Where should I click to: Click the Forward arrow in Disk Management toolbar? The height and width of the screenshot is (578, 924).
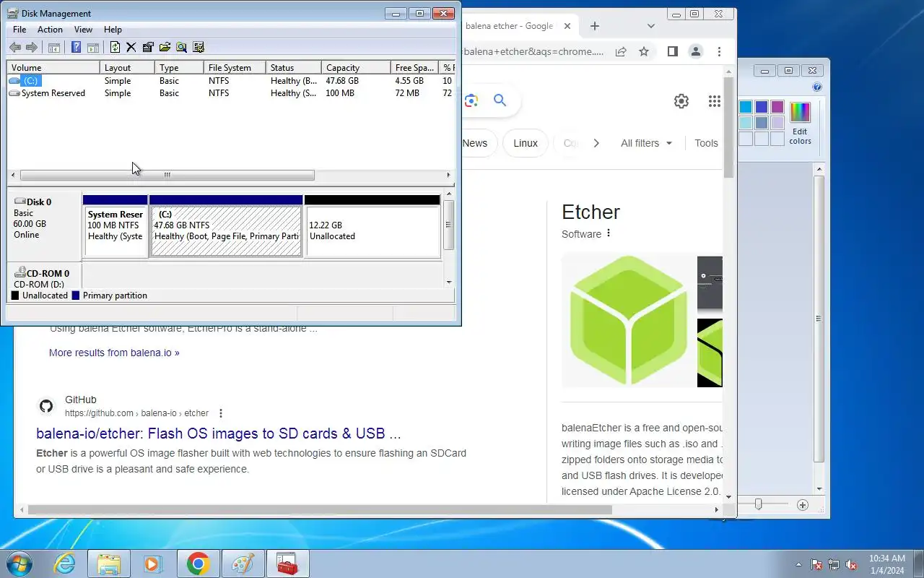click(x=32, y=48)
